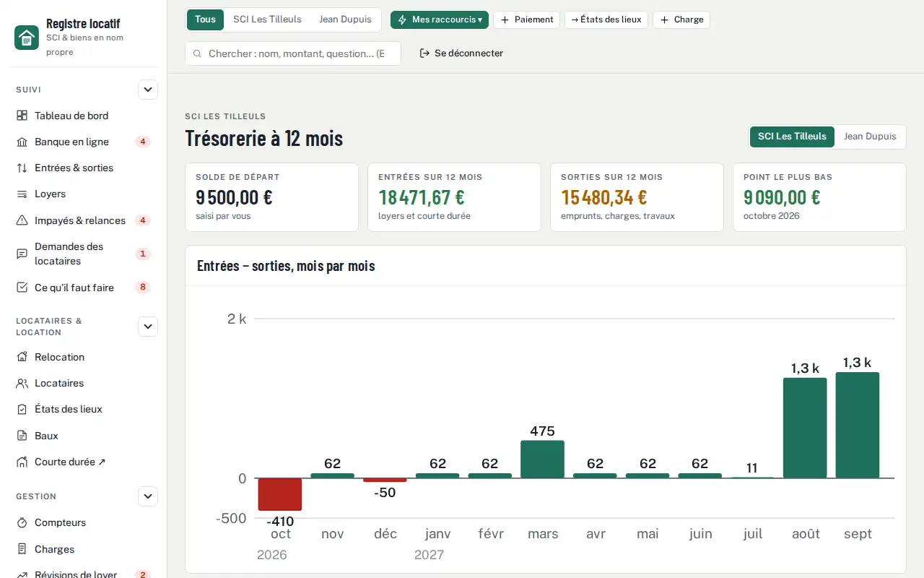Viewport: 924px width, 578px height.
Task: Switch treasury view to SCI Les Tilleuls
Action: (792, 137)
